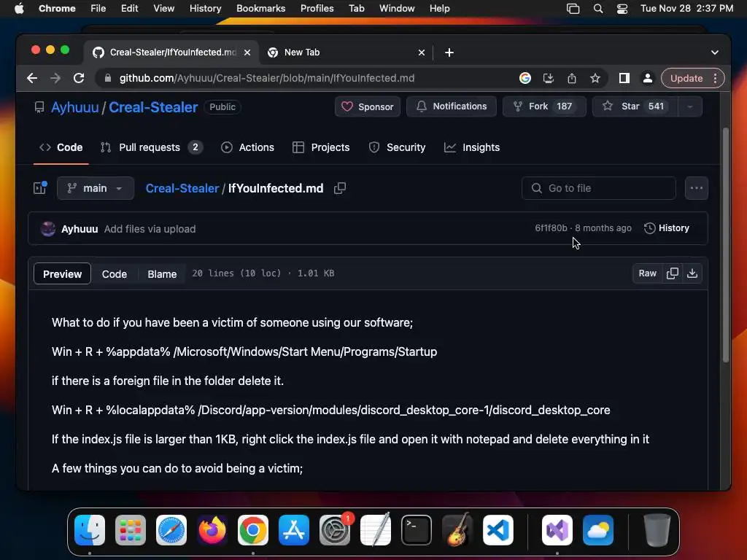Reload the current page
The image size is (747, 560).
click(x=79, y=78)
